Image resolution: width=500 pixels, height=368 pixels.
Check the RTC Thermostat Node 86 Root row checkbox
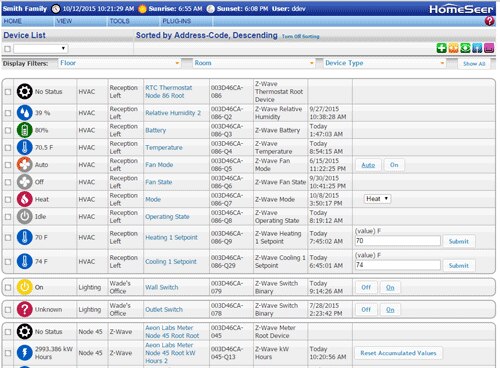click(8, 92)
